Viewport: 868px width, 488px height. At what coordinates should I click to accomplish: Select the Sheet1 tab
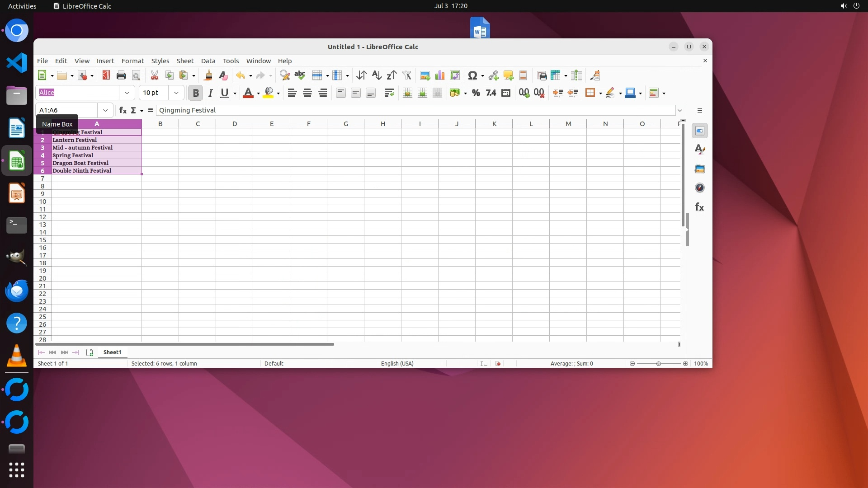coord(112,352)
